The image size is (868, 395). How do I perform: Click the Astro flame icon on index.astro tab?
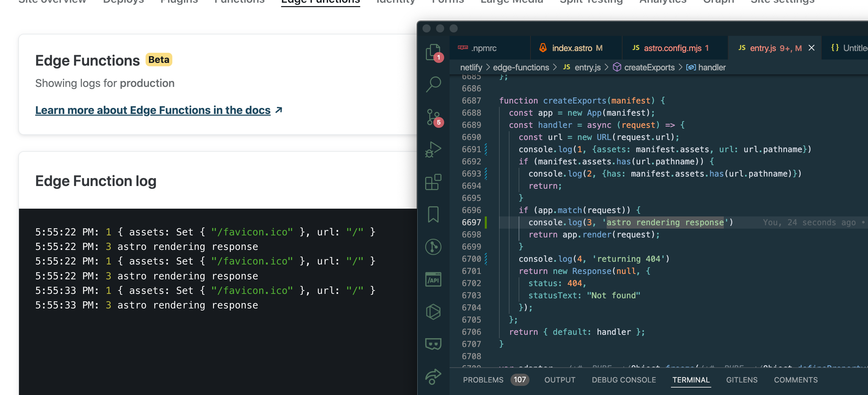click(542, 48)
